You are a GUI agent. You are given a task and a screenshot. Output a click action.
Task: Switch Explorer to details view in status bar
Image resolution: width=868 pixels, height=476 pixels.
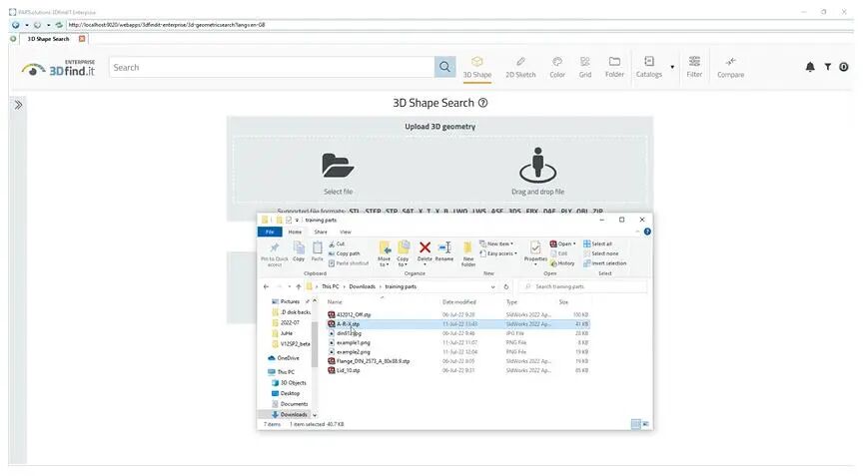pyautogui.click(x=636, y=424)
